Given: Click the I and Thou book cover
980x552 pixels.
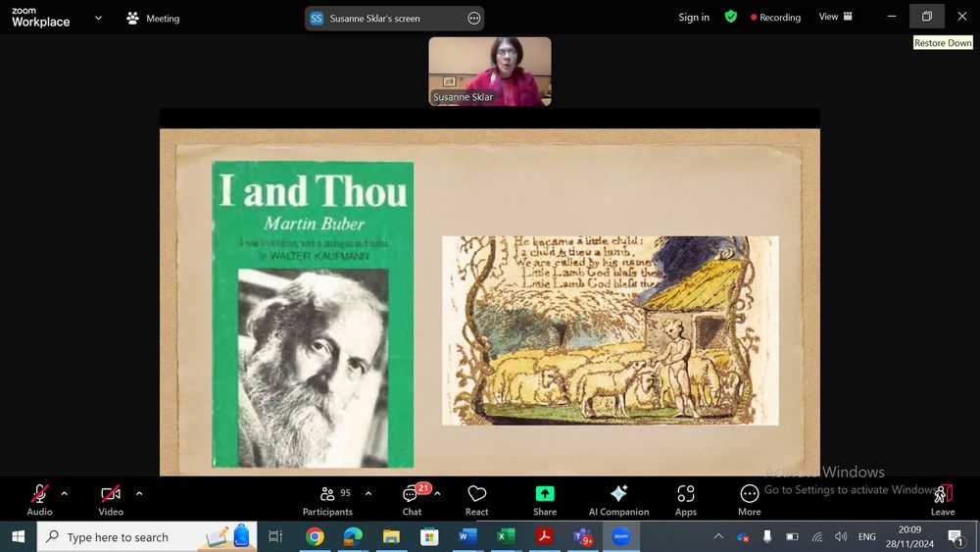Looking at the screenshot, I should point(313,315).
